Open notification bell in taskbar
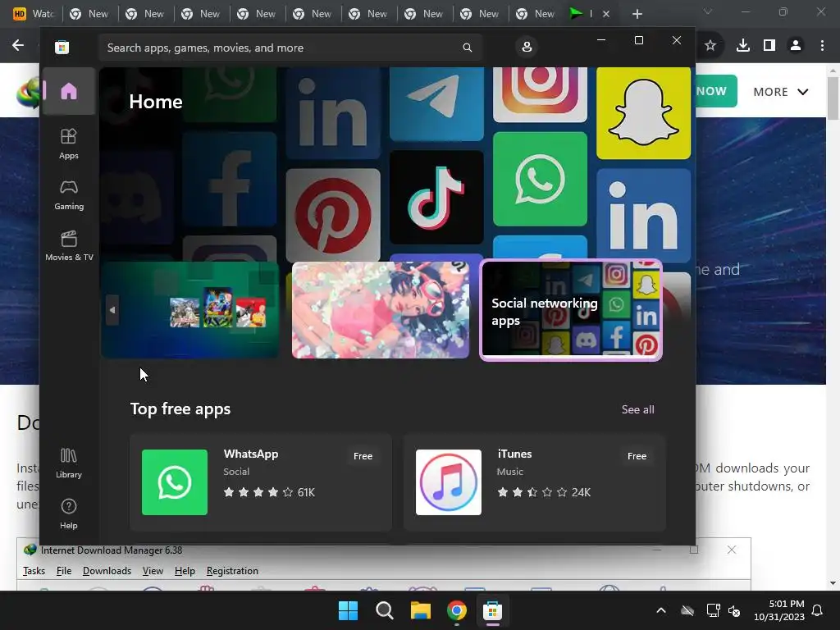The image size is (840, 630). [x=818, y=610]
